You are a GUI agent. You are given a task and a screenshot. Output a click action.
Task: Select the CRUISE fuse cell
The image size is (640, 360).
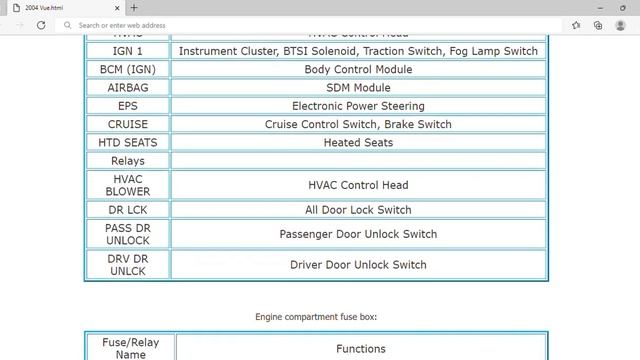click(128, 124)
